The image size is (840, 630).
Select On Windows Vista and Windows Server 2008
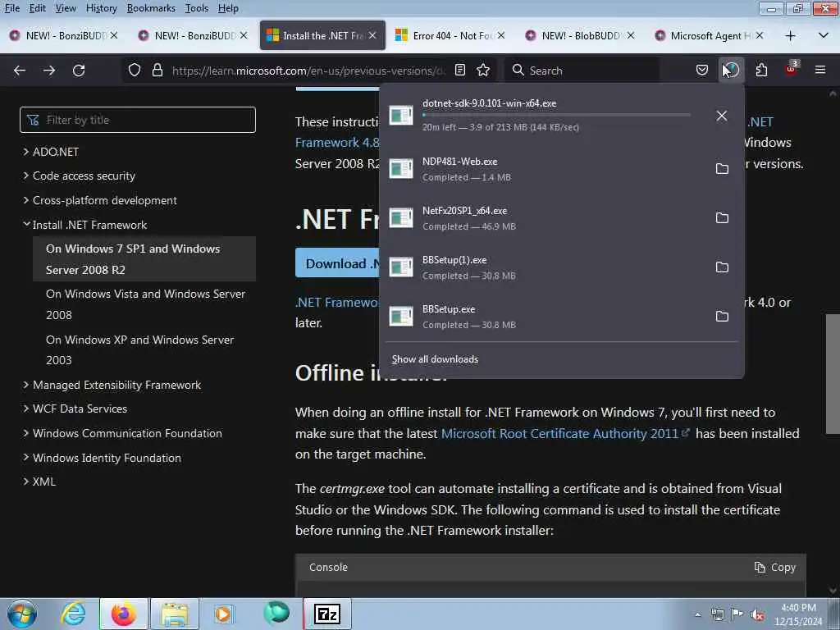[145, 304]
